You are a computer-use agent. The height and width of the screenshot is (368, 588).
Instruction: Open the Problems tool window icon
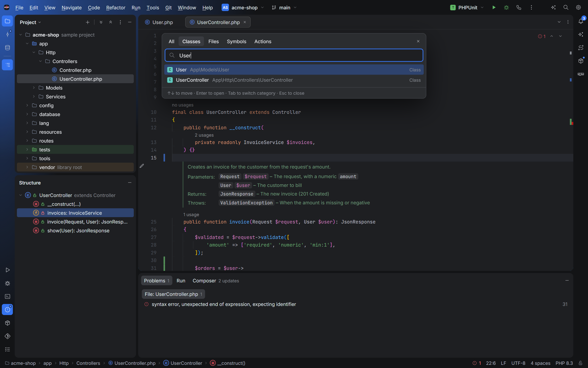click(x=7, y=310)
